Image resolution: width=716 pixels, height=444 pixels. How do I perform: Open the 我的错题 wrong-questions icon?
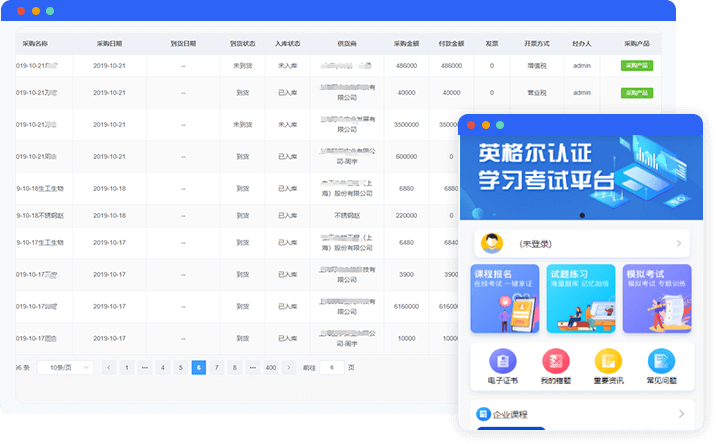[x=555, y=362]
